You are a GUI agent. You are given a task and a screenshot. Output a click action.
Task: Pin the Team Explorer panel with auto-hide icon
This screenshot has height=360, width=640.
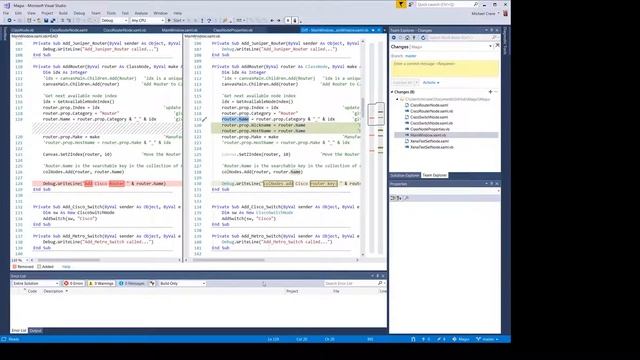point(492,30)
